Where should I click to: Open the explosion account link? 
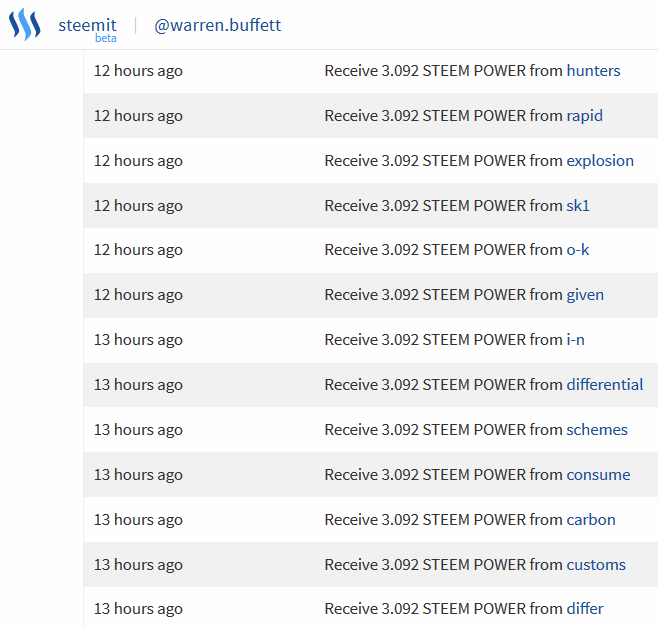(x=600, y=161)
